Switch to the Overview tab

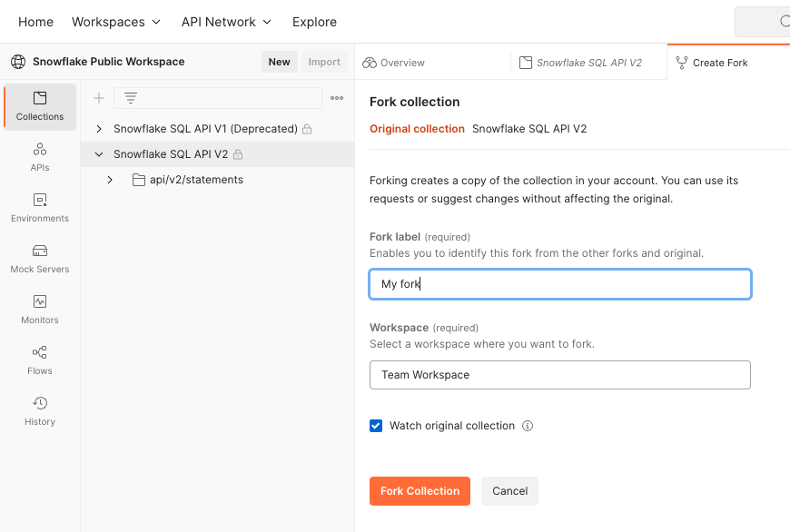click(x=393, y=63)
